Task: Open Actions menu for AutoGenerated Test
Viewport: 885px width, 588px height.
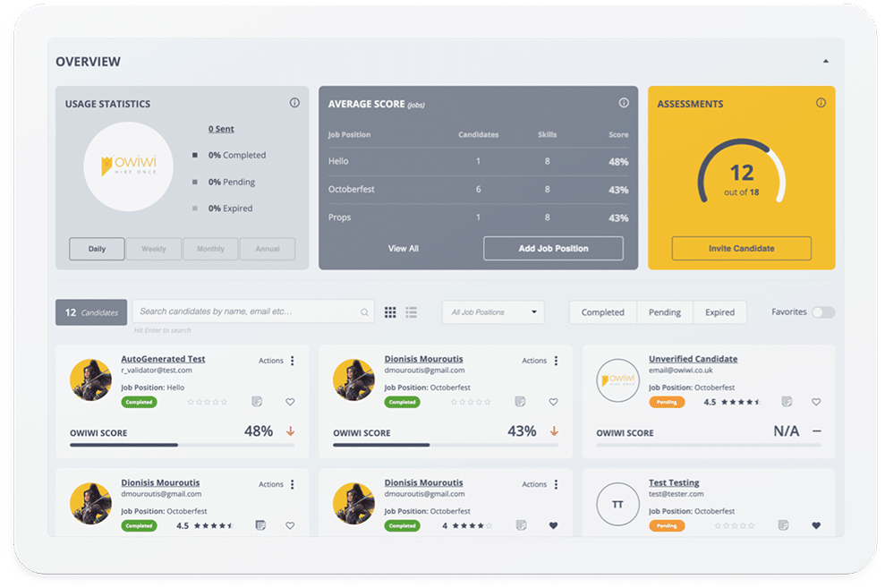Action: pos(293,361)
